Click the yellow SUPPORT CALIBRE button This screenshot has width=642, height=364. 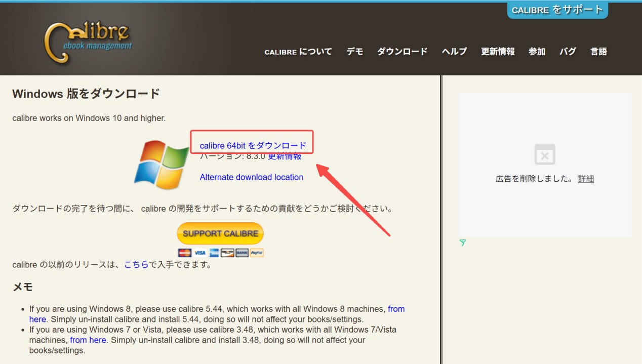pyautogui.click(x=221, y=234)
